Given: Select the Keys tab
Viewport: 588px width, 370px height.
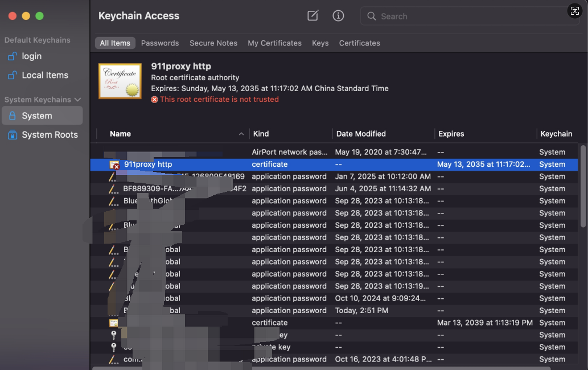Looking at the screenshot, I should [320, 43].
